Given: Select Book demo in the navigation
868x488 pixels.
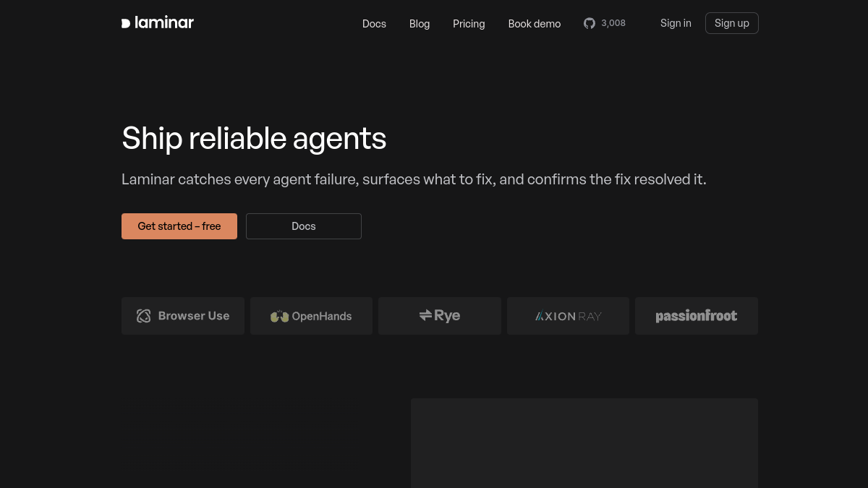Looking at the screenshot, I should (x=535, y=24).
